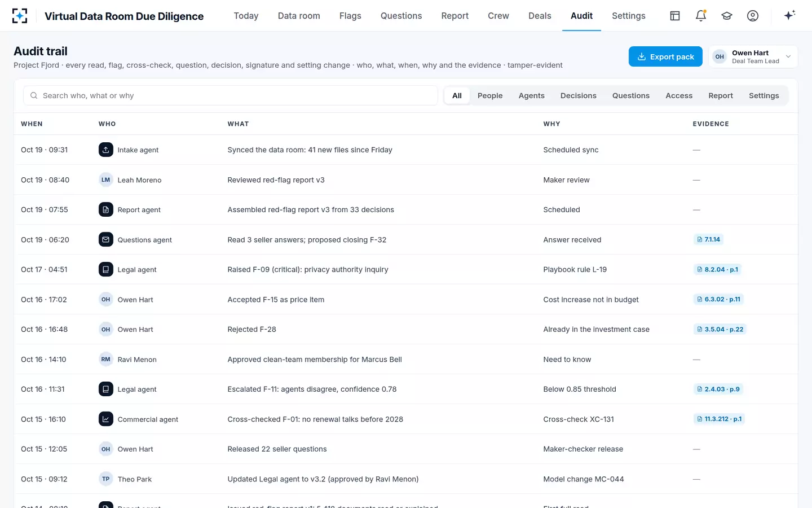This screenshot has width=812, height=508.
Task: Expand the Owen Hart role dropdown
Action: point(753,56)
